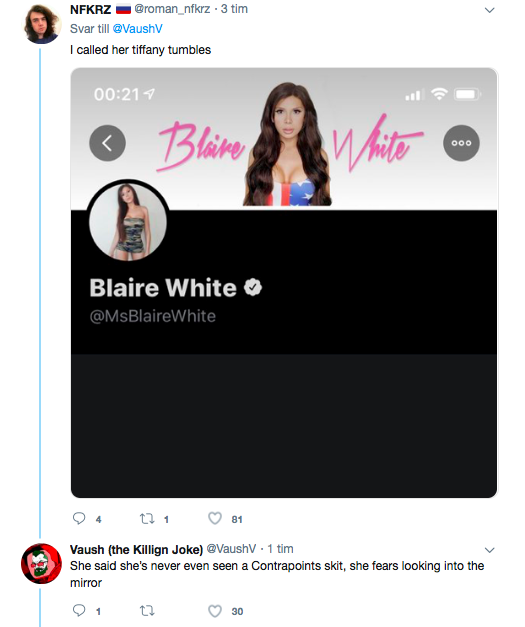Viewport: 525px width, 627px height.
Task: Click Vaush (the Killign Joke) name
Action: tap(136, 549)
